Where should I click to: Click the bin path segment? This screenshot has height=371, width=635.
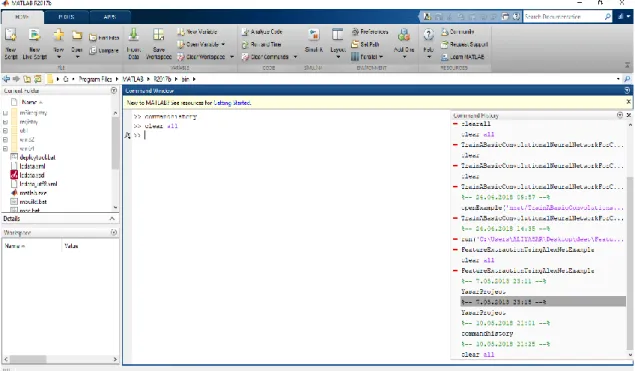pos(185,79)
